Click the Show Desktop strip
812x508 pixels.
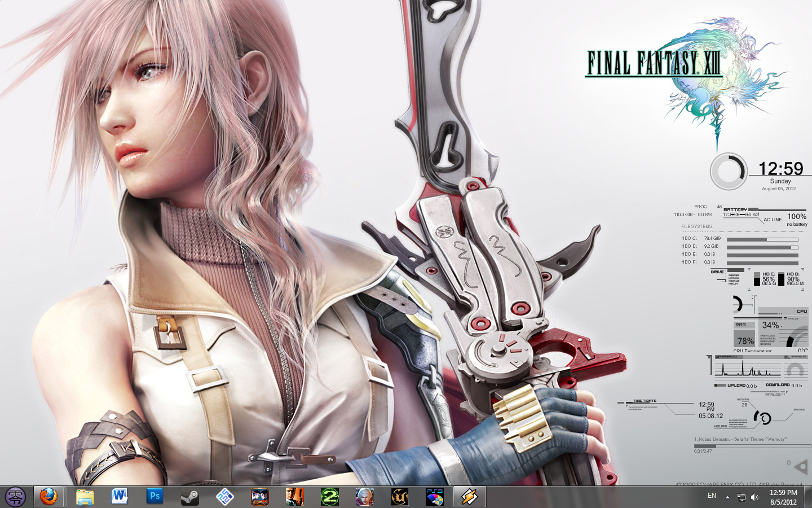point(808,497)
